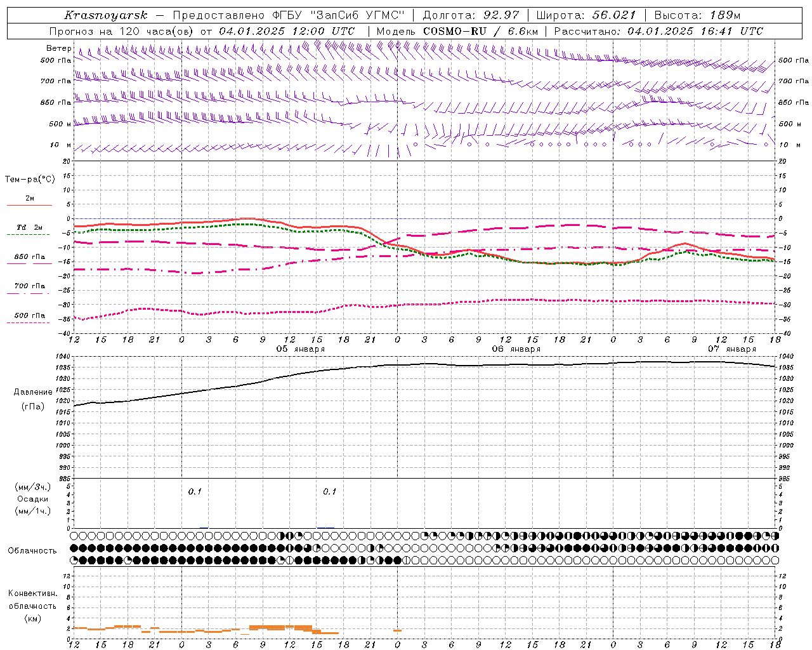
Task: Click the 'Тем-ра(°C)' temperature panel label
Action: pos(30,180)
